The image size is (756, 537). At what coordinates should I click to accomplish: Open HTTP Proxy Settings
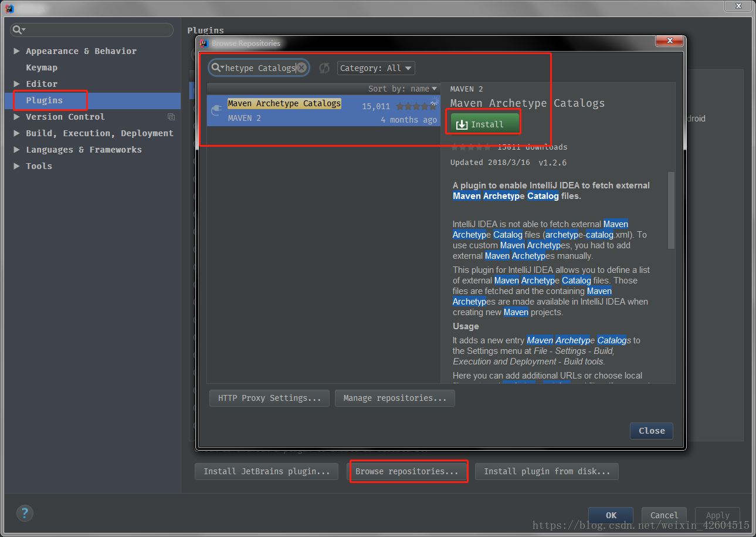pos(269,398)
